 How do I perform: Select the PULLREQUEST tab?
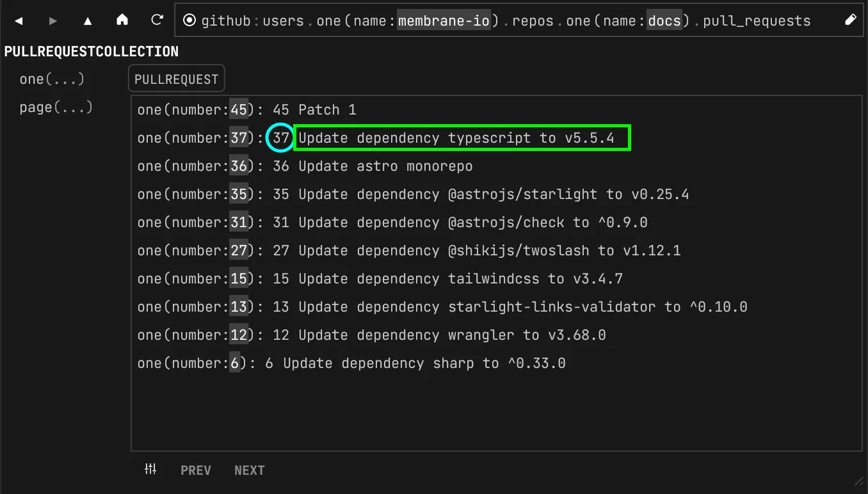[176, 79]
